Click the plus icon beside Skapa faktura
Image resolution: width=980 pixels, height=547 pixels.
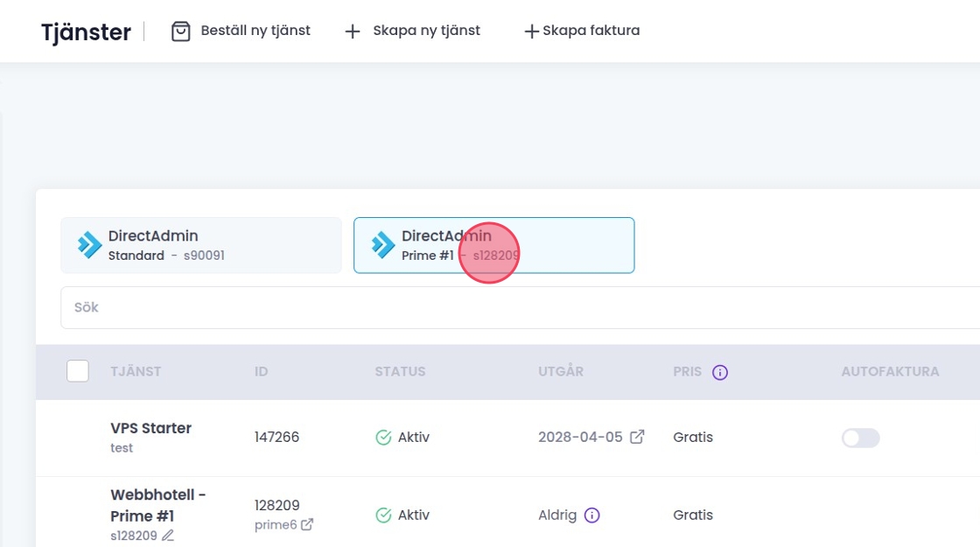point(530,32)
